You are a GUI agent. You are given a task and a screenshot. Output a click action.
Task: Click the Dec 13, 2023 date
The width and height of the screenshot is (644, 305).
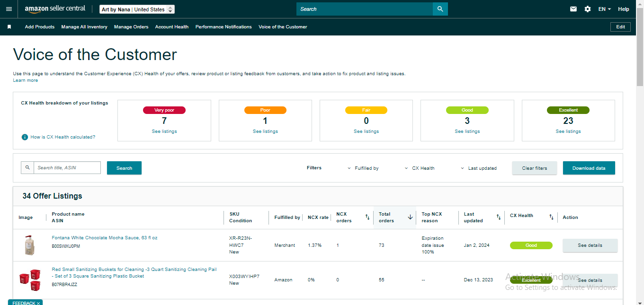click(x=478, y=280)
